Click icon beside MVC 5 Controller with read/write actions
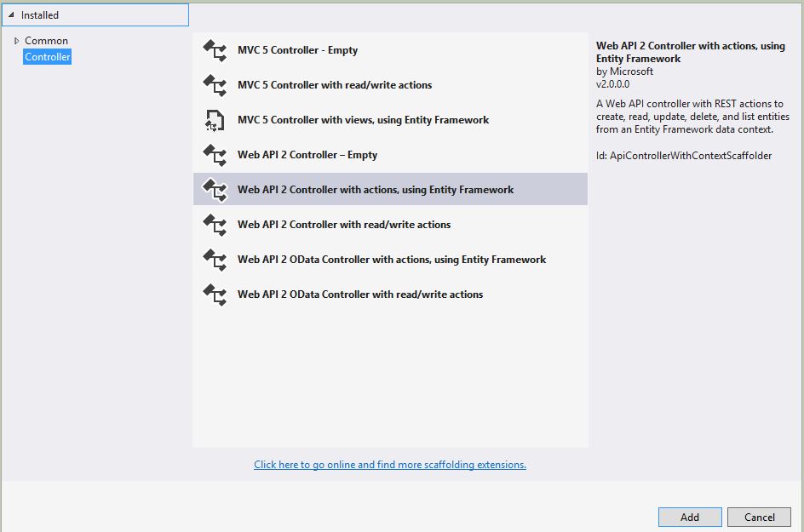Screen dimensions: 804x532 (215, 86)
